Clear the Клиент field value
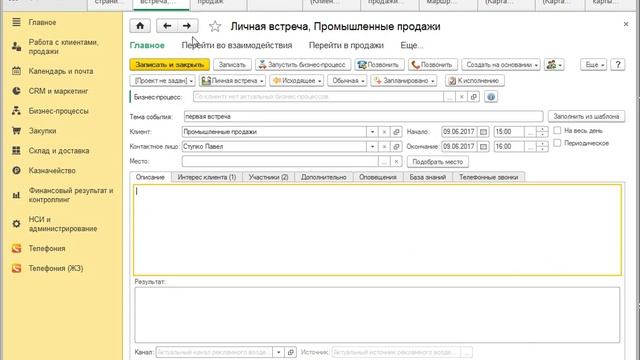The height and width of the screenshot is (360, 640). (384, 132)
